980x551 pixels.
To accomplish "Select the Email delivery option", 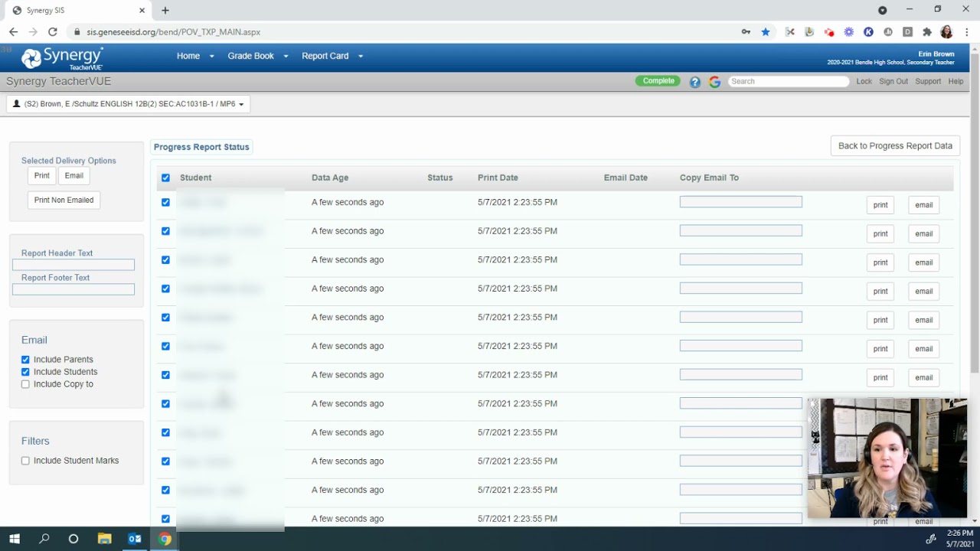I will click(74, 176).
